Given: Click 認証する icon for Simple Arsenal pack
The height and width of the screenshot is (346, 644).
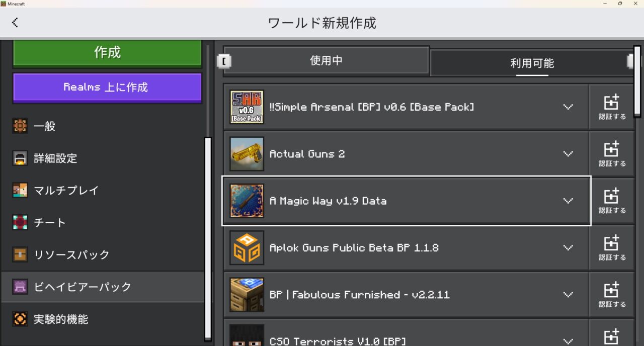Looking at the screenshot, I should [x=612, y=107].
